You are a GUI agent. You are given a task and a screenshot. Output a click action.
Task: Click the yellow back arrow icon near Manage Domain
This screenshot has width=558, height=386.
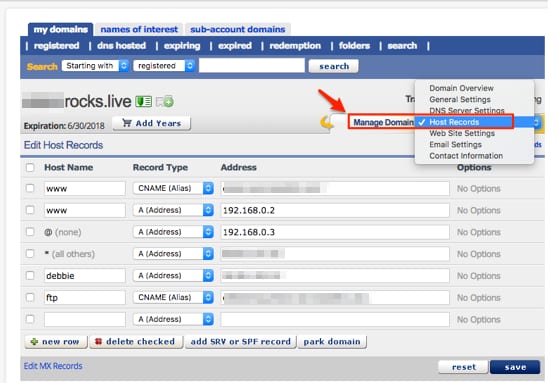[x=326, y=122]
